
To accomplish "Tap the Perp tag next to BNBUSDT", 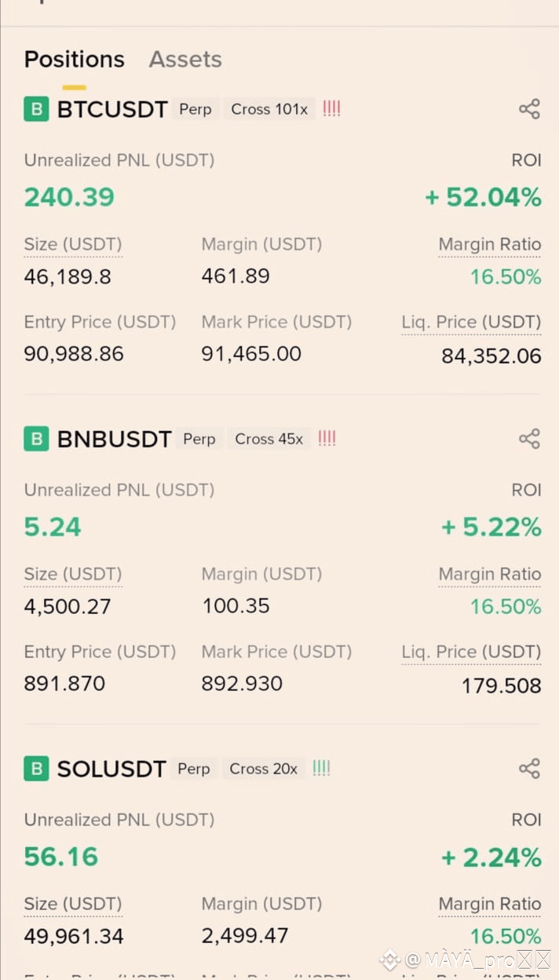I will [x=199, y=439].
